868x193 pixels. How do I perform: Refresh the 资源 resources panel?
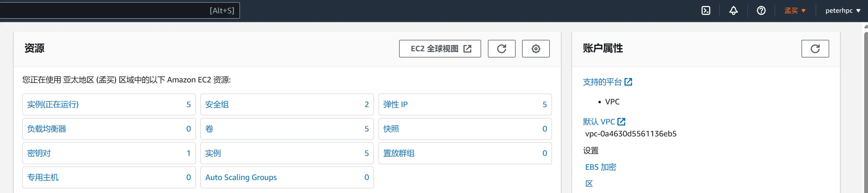point(501,49)
